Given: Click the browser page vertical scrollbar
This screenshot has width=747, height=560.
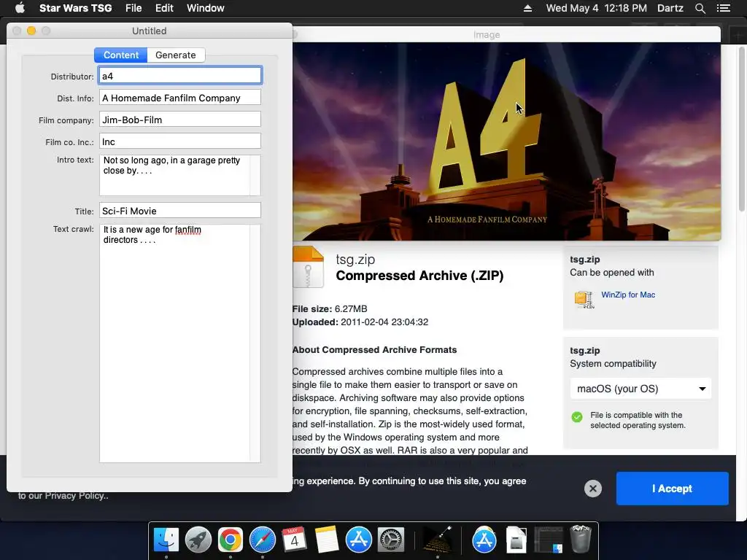Looking at the screenshot, I should [x=742, y=128].
